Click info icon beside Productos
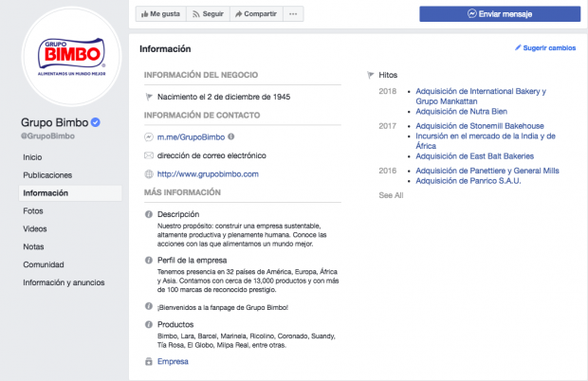 (149, 324)
